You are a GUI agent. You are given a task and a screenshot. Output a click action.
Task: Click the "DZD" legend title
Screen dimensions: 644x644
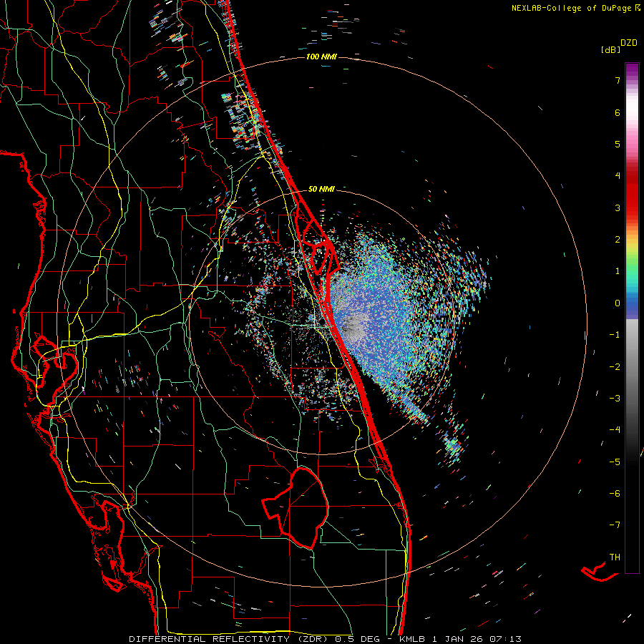629,43
